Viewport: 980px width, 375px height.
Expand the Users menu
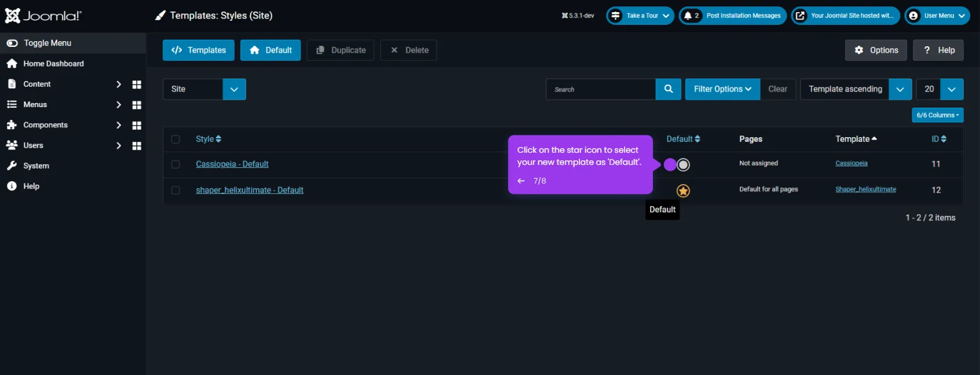pos(119,146)
